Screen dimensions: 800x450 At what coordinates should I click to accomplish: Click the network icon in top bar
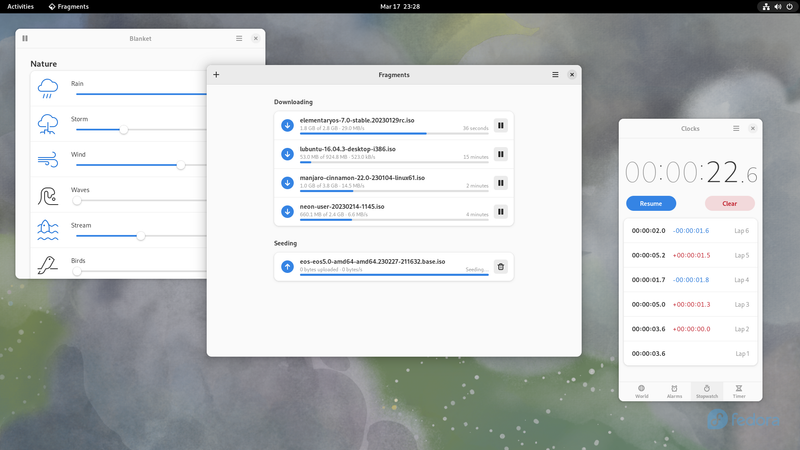coord(766,7)
